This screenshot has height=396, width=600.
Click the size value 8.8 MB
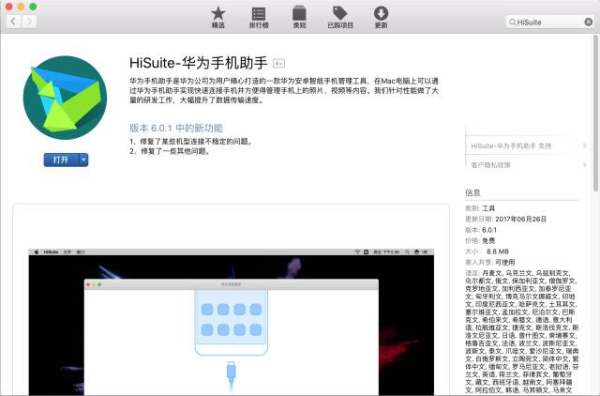497,251
